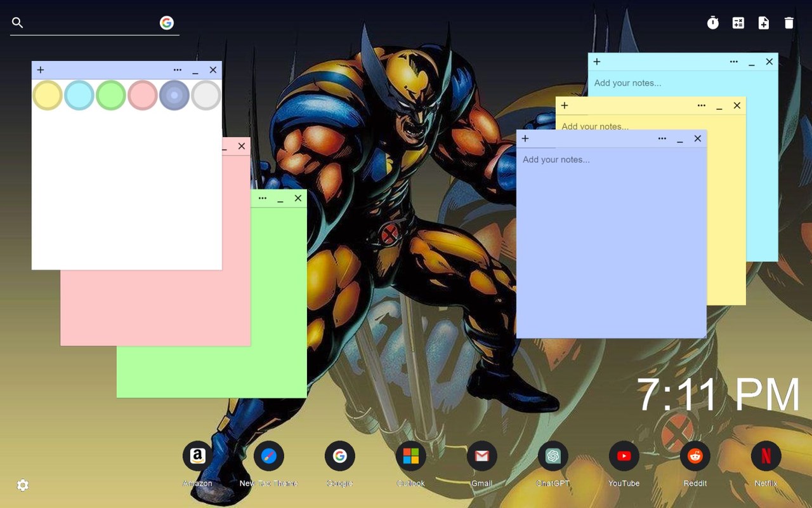This screenshot has width=812, height=508.
Task: Click the search magnifier icon
Action: tap(18, 23)
